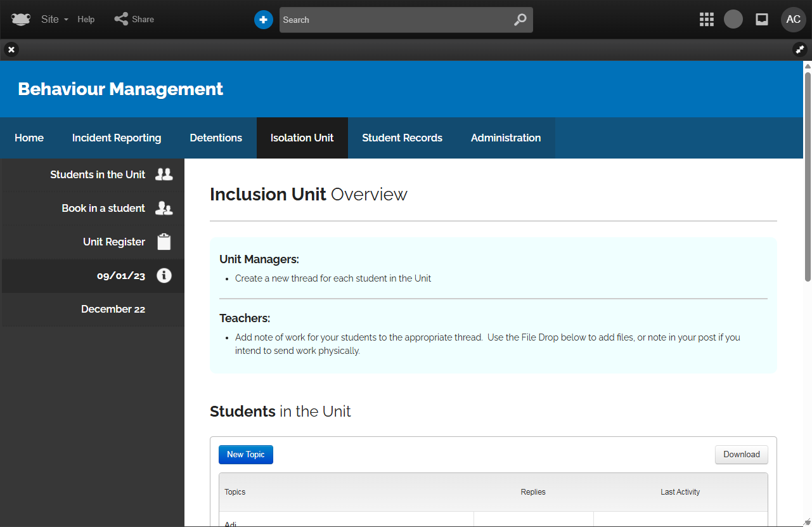Click the blue plus create icon
This screenshot has width=812, height=527.
(263, 20)
